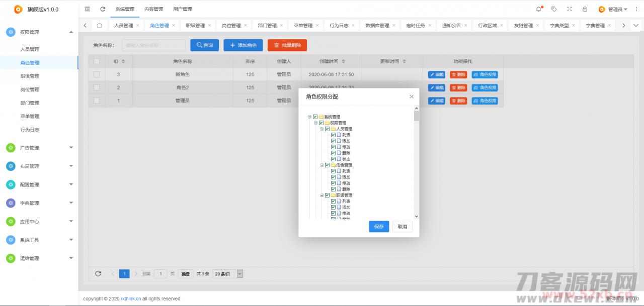Open the 菜单管理 tab
The height and width of the screenshot is (306, 644).
tap(303, 26)
